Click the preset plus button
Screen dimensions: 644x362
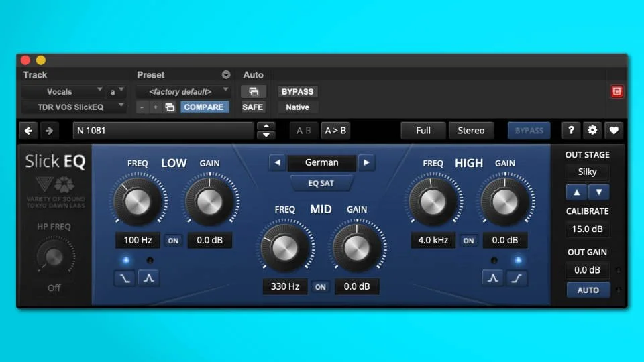click(x=155, y=107)
